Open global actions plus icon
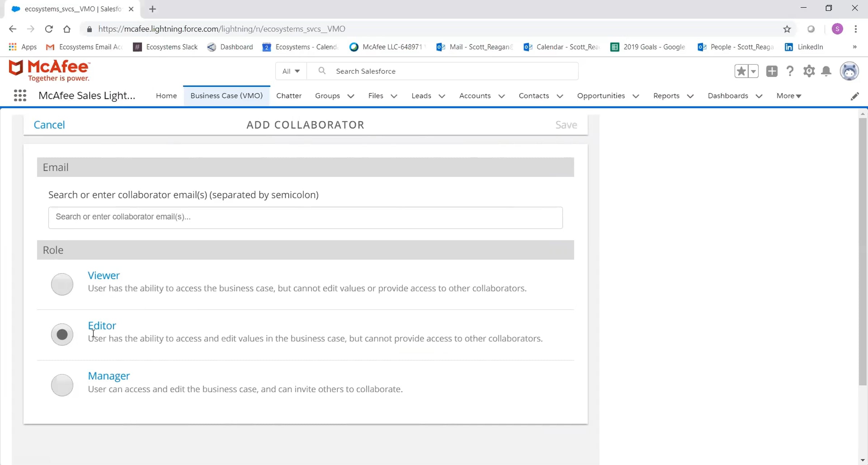Viewport: 868px width, 465px height. 771,71
